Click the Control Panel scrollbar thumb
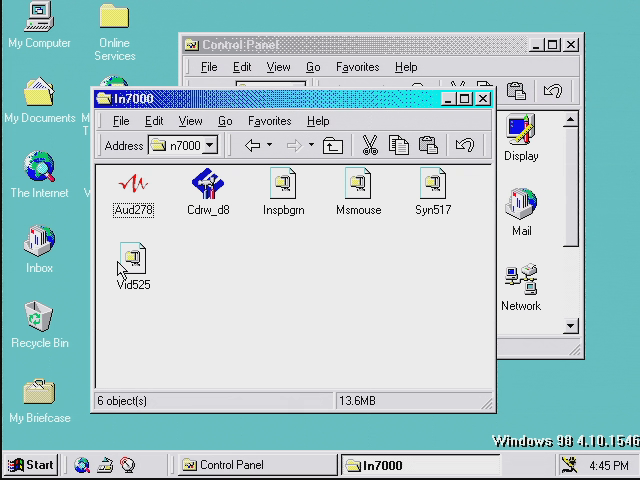The width and height of the screenshot is (640, 480). (570, 187)
